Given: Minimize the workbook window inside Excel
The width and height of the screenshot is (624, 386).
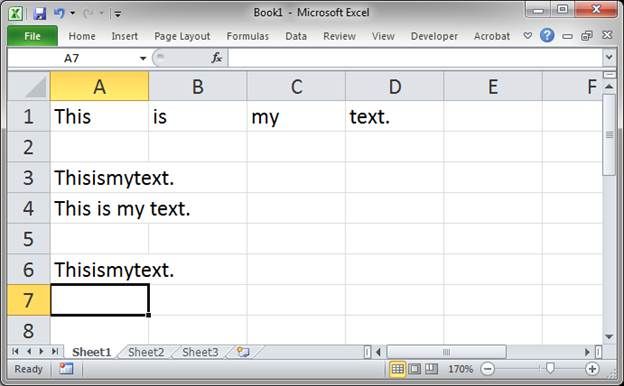Looking at the screenshot, I should (x=567, y=36).
